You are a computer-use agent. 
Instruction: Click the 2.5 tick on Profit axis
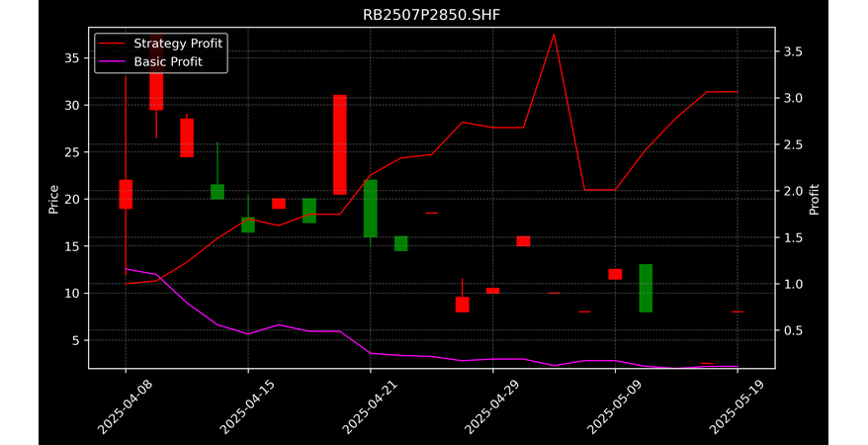(x=793, y=144)
